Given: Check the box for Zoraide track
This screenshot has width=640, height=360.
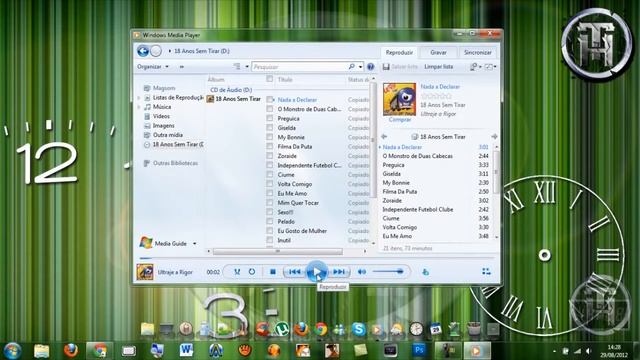Looking at the screenshot, I should tap(269, 156).
